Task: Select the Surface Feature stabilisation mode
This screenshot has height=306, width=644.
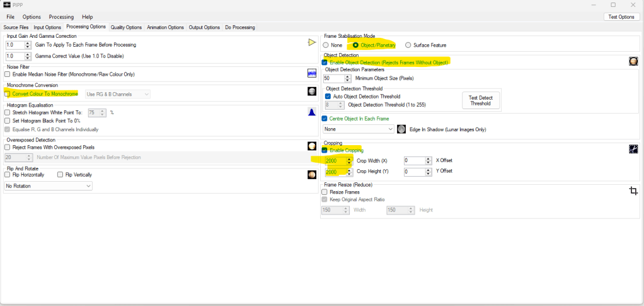Action: (408, 45)
